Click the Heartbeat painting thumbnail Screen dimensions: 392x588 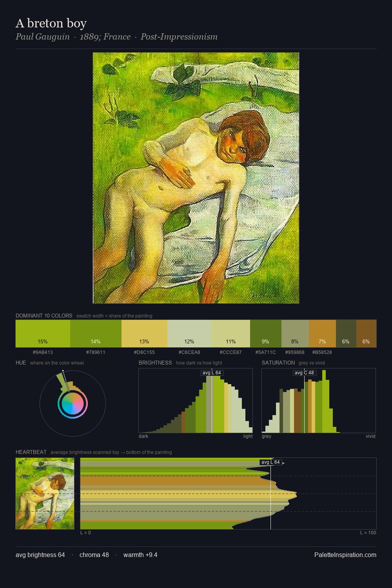(45, 494)
